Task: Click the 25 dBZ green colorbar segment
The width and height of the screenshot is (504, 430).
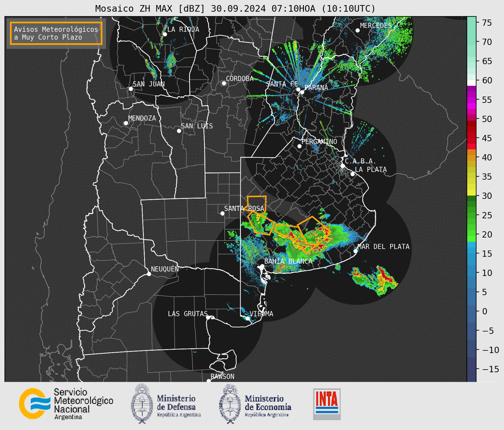Action: coord(471,215)
